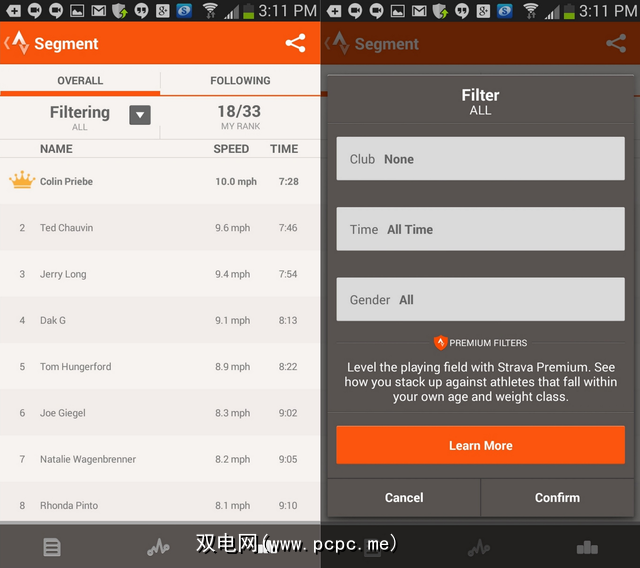Tap the Strava Premium description text

click(x=480, y=382)
